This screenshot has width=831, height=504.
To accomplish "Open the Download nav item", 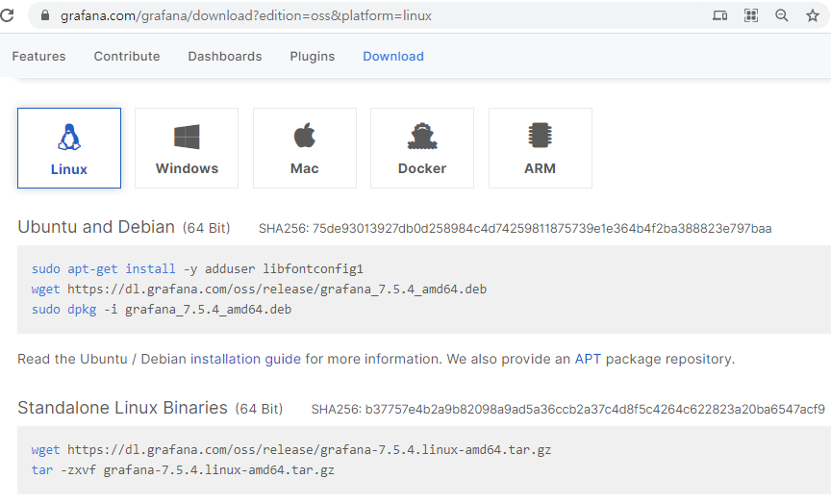I will [x=393, y=56].
